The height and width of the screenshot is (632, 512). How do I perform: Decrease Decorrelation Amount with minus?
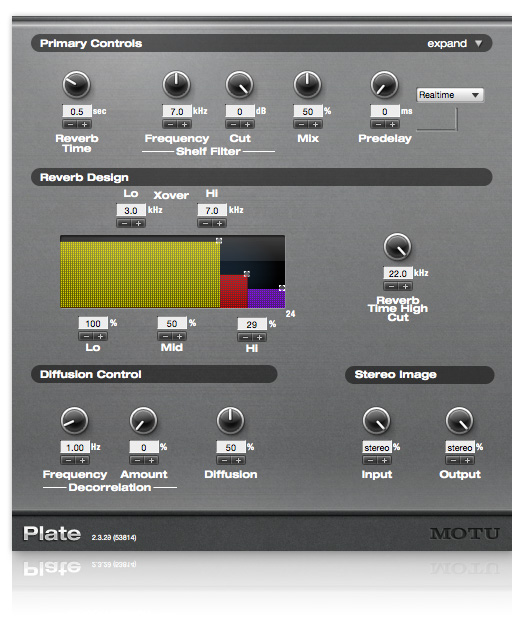click(x=137, y=460)
